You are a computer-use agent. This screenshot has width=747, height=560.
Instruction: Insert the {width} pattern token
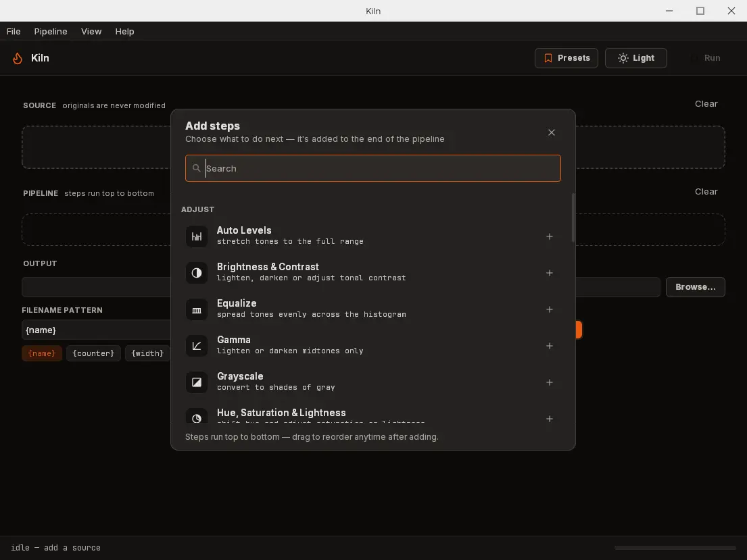tap(147, 353)
